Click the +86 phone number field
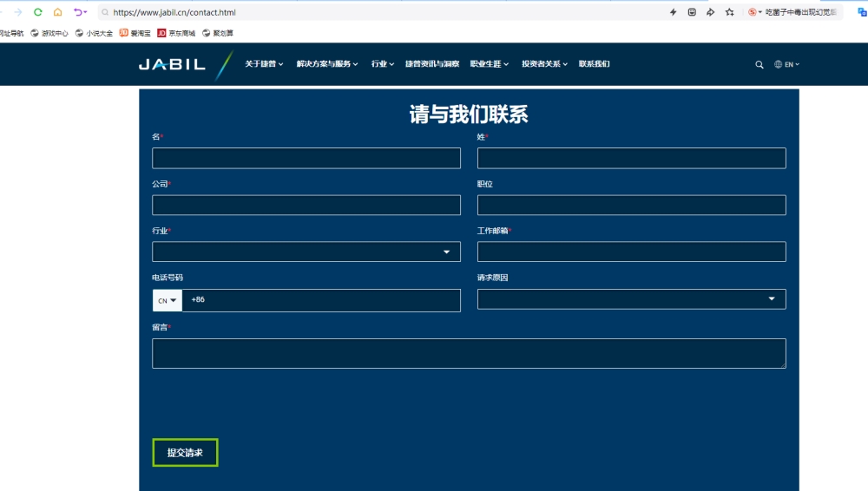The width and height of the screenshot is (868, 491). [321, 300]
